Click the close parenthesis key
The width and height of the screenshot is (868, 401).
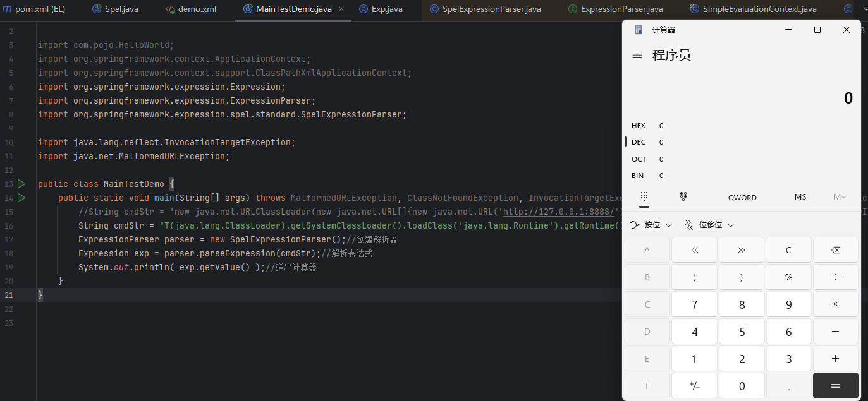742,277
